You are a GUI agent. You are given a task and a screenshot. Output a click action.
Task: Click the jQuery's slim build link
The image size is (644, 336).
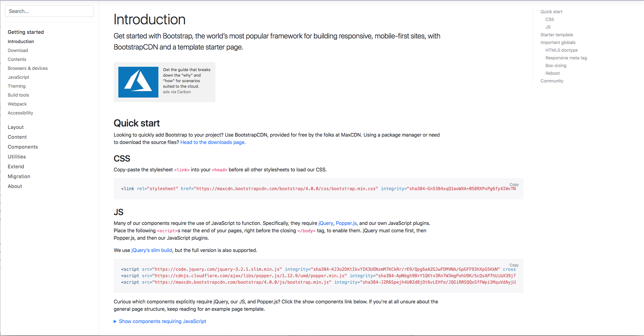click(152, 250)
